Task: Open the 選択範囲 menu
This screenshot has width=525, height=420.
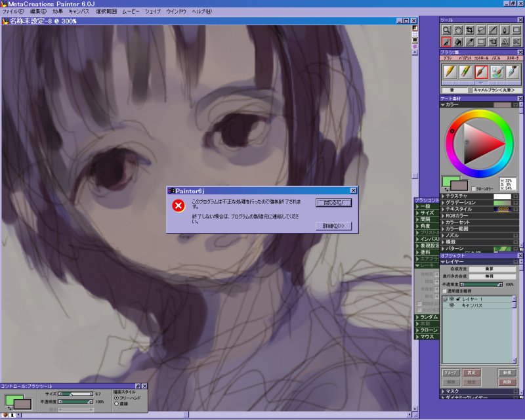Action: 106,11
